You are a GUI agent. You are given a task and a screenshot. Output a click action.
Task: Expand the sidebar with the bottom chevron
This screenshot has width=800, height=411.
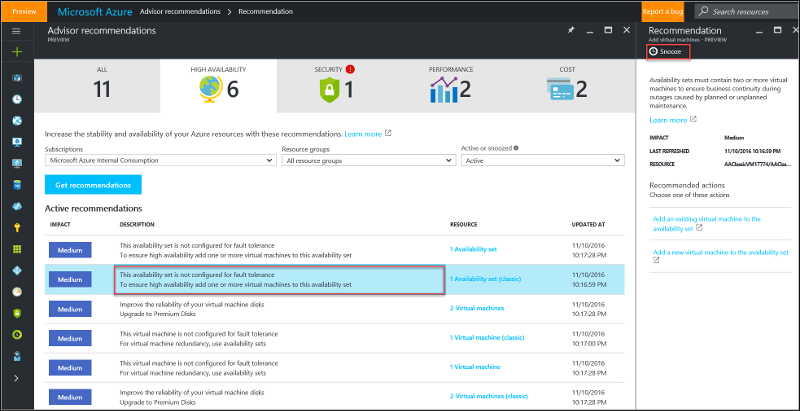click(x=16, y=378)
